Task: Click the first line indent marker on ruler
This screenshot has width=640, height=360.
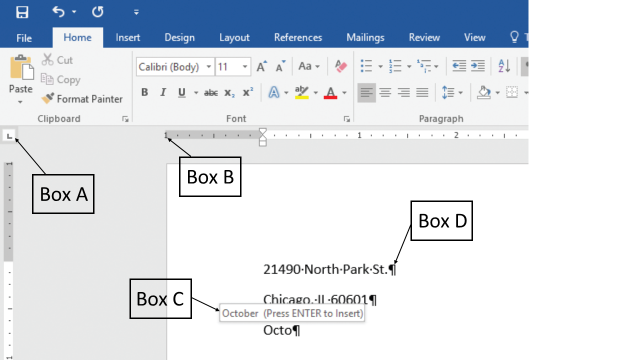Action: (x=263, y=132)
